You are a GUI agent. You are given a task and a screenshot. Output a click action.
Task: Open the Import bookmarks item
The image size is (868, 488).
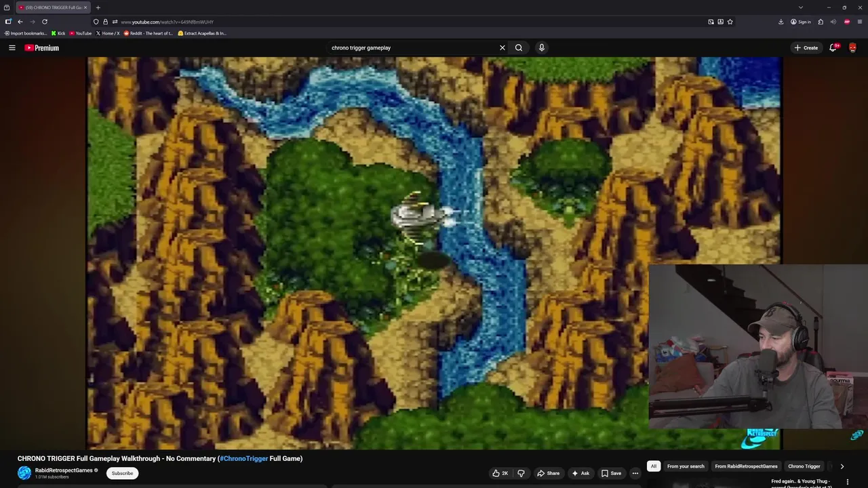[x=26, y=33]
